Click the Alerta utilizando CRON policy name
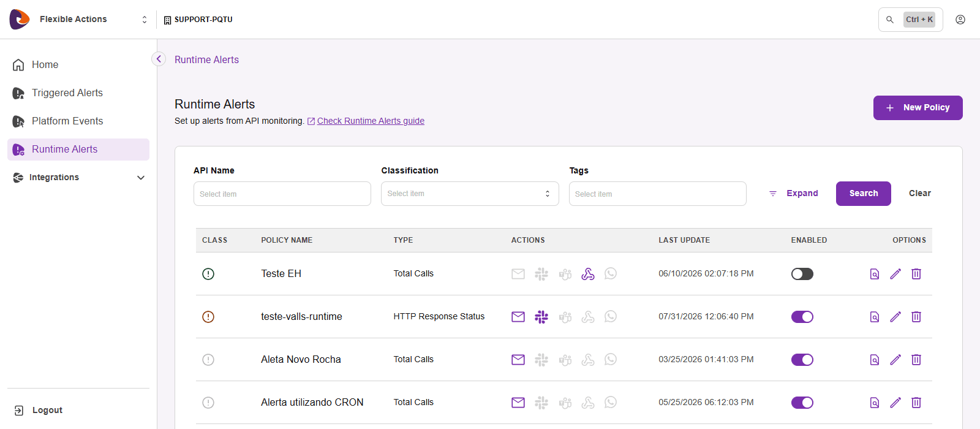The width and height of the screenshot is (980, 429). tap(312, 403)
